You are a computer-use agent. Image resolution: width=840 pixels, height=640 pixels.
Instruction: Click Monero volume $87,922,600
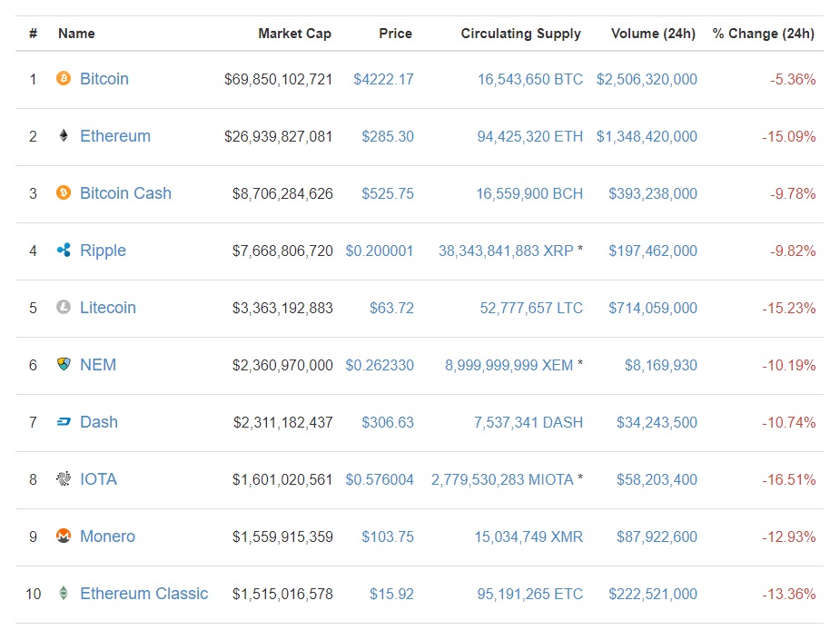(657, 537)
